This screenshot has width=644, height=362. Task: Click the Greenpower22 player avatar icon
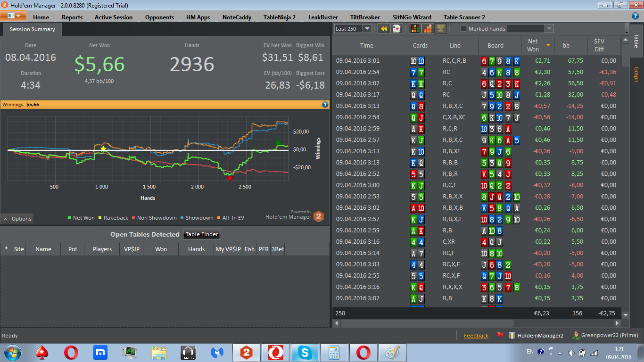(576, 335)
